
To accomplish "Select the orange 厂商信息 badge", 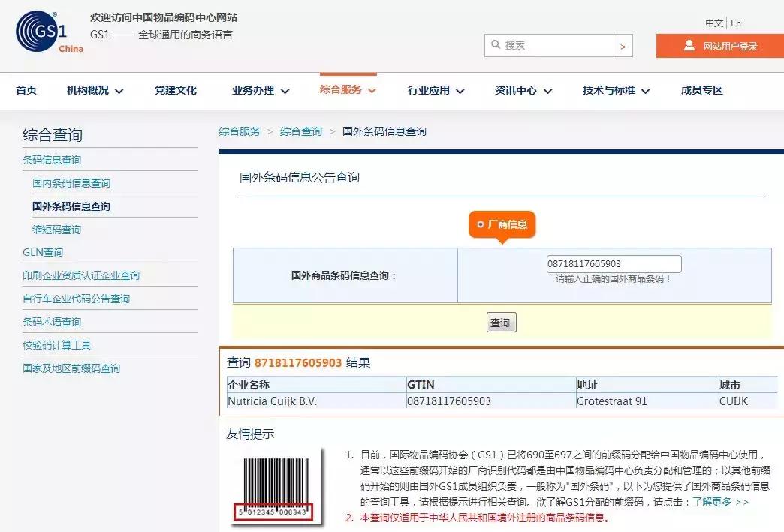I will 502,224.
